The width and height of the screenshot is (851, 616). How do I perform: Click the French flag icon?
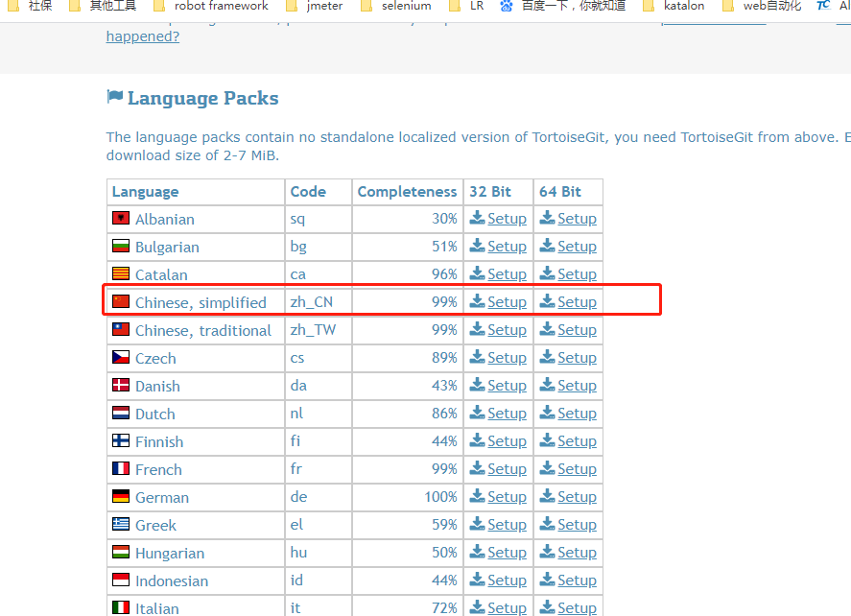(121, 468)
